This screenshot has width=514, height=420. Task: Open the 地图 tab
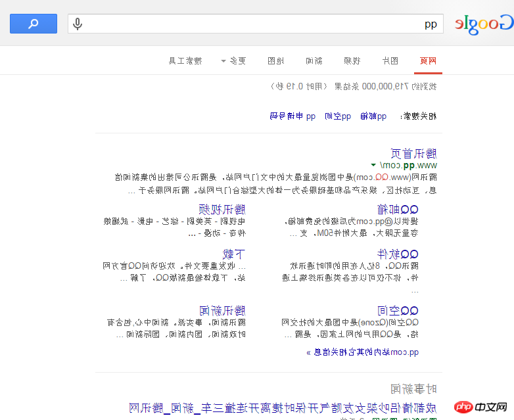(x=276, y=61)
